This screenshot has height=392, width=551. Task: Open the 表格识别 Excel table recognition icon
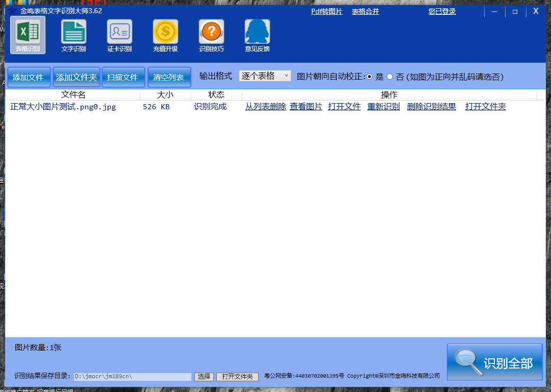[28, 34]
